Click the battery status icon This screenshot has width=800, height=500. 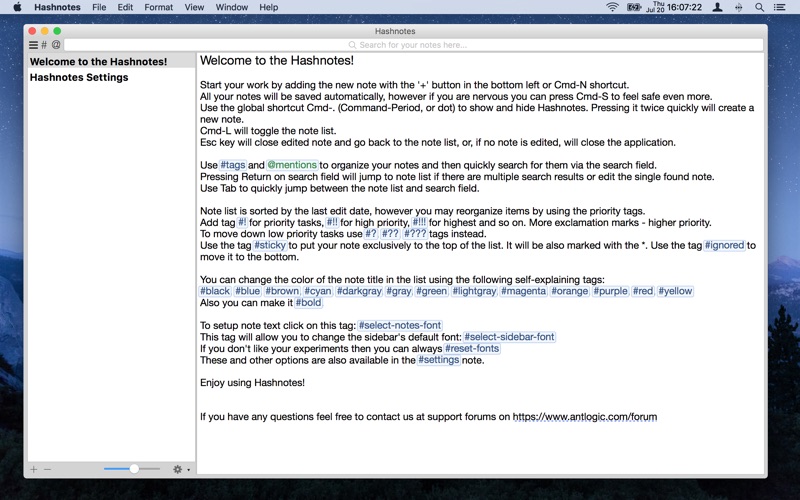[634, 7]
